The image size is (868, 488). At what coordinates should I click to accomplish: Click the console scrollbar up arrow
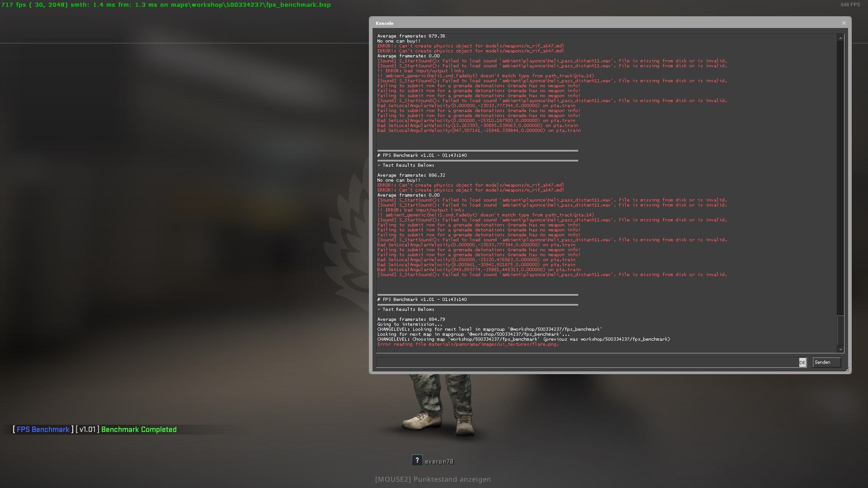840,38
